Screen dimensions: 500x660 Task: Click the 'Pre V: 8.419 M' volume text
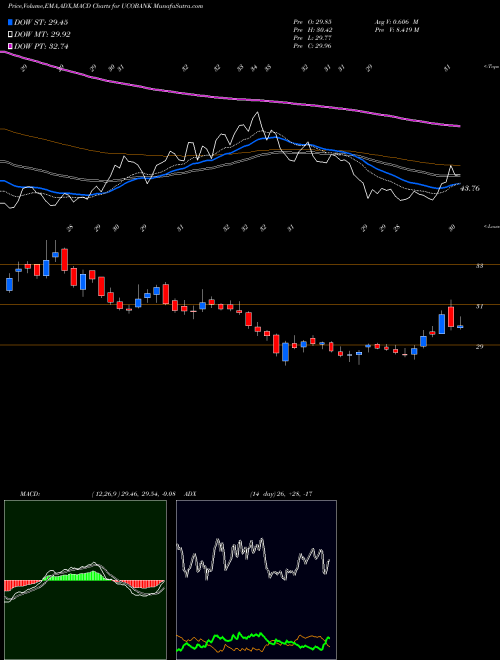click(396, 30)
